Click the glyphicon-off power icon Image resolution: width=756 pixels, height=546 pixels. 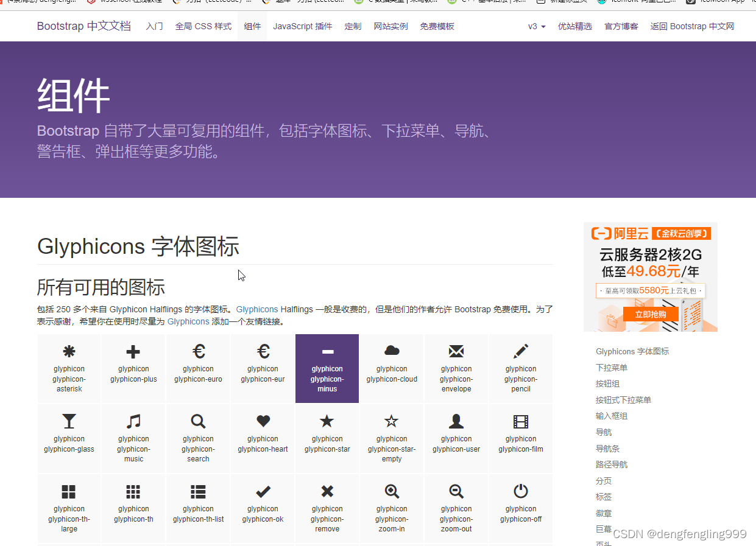pyautogui.click(x=521, y=491)
